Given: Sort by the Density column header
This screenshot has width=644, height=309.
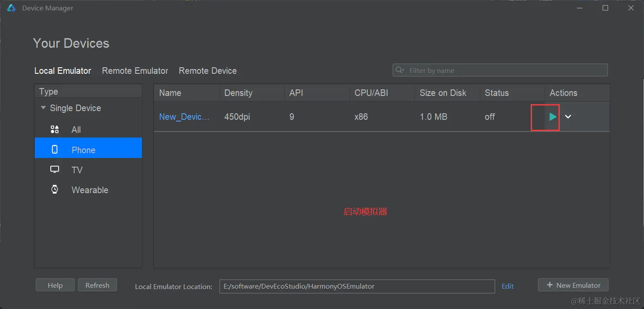Looking at the screenshot, I should (252, 93).
